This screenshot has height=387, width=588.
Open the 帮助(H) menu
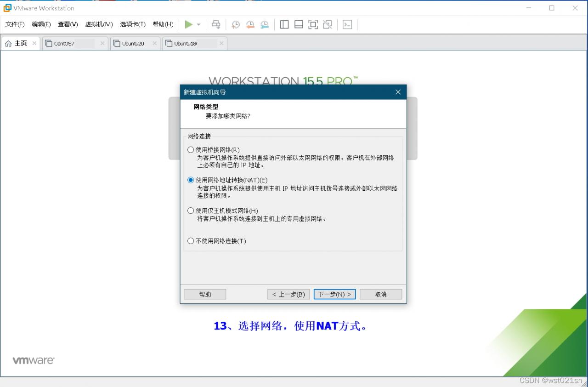click(x=163, y=24)
